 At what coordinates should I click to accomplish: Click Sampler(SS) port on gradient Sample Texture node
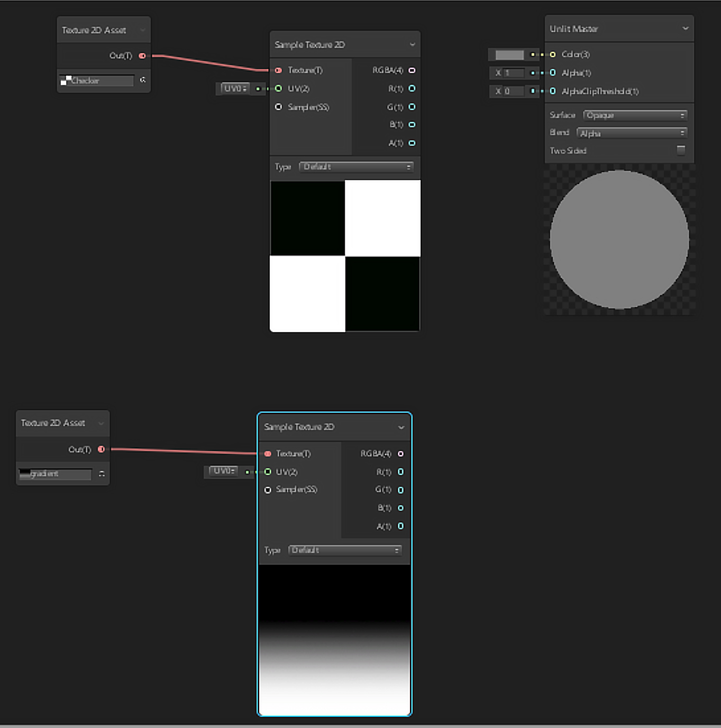268,490
